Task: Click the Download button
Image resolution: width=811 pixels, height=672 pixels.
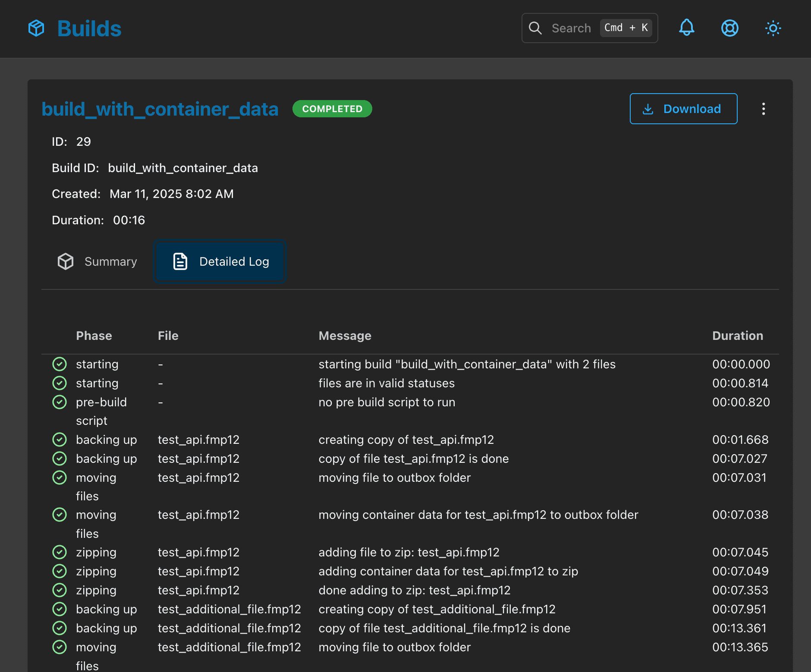Action: pyautogui.click(x=683, y=109)
